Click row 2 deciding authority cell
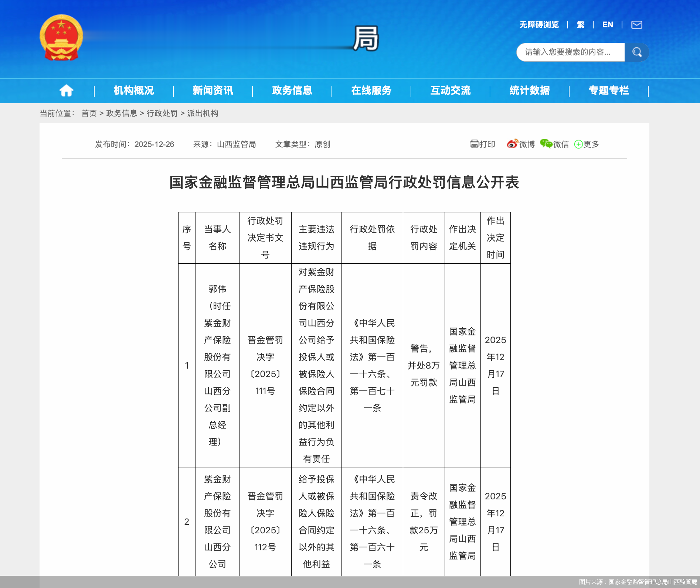Viewport: 700px width, 588px height. click(462, 522)
